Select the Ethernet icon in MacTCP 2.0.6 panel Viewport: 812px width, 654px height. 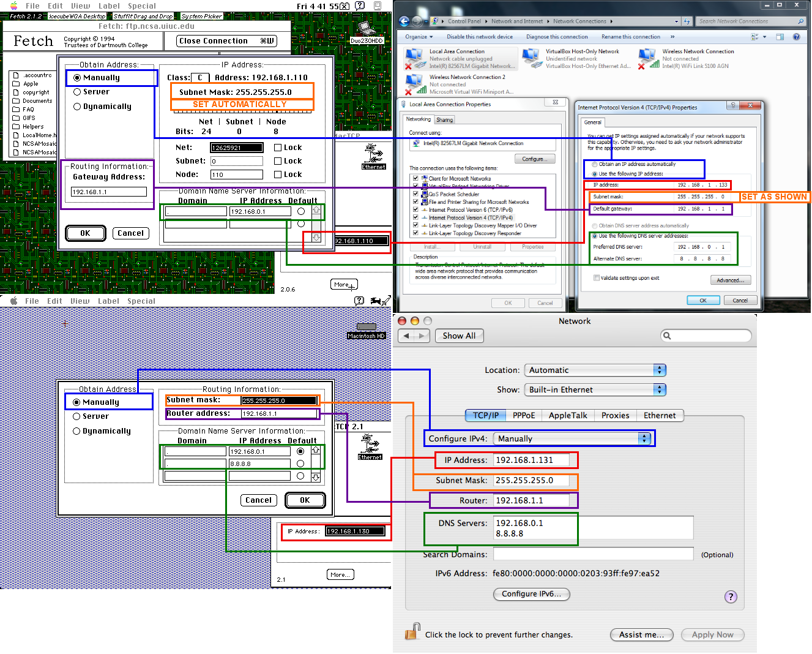(373, 157)
